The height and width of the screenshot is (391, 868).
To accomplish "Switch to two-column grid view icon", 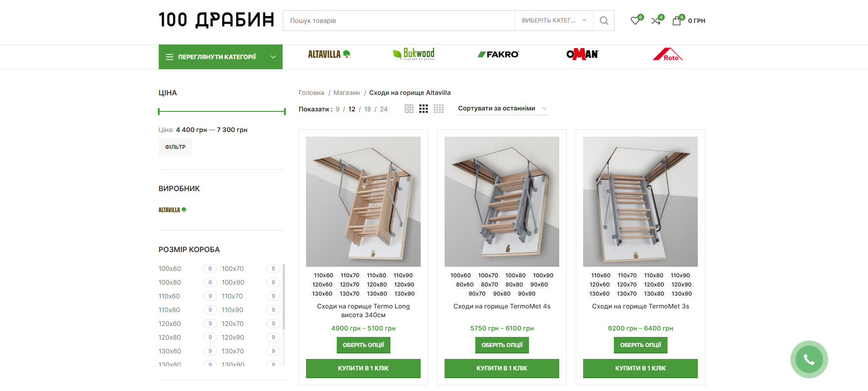I will click(409, 109).
